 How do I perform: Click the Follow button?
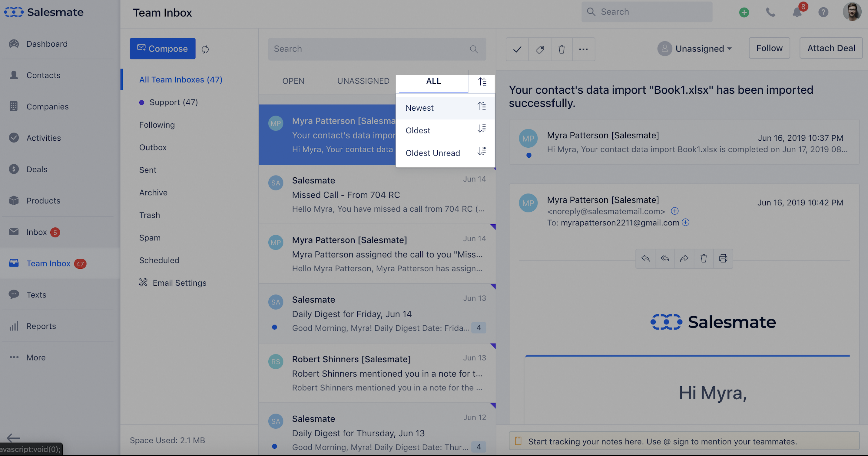tap(769, 48)
